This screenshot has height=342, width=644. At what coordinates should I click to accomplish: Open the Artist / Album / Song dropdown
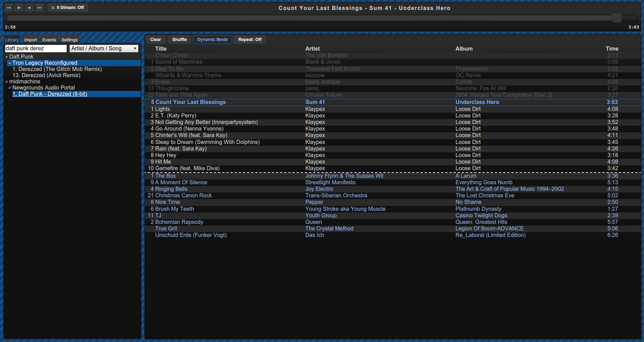(104, 49)
